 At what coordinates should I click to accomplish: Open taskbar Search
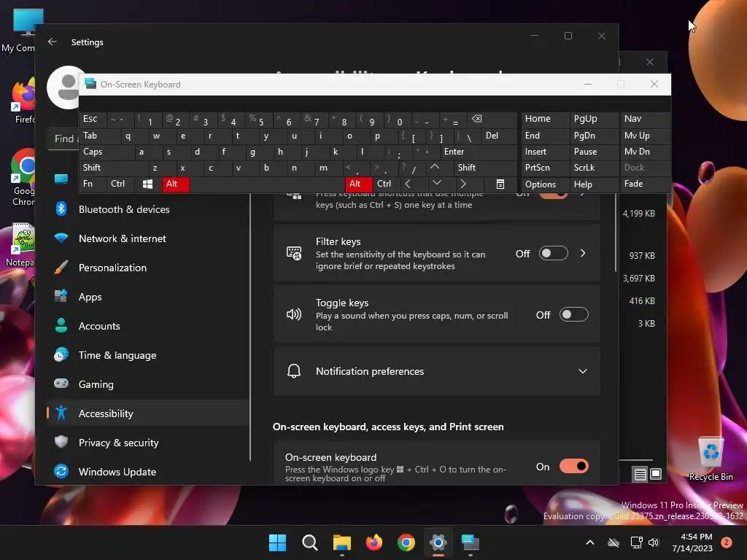pyautogui.click(x=309, y=542)
